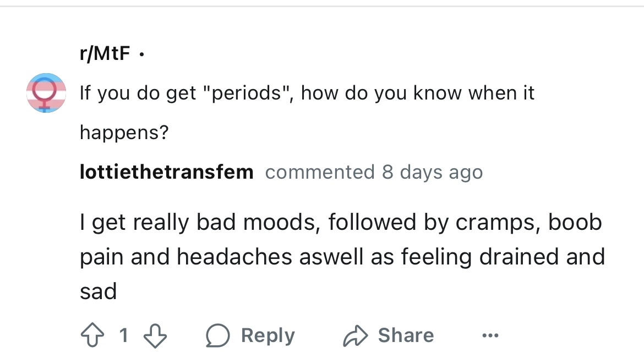Click the comment's vote count number
644x364 pixels.
(124, 335)
